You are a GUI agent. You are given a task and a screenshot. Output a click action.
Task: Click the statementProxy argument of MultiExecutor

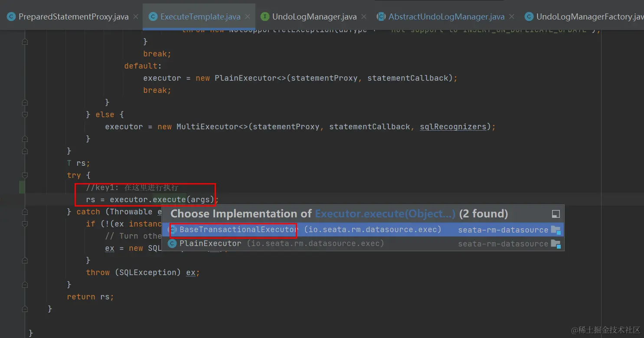pos(286,127)
